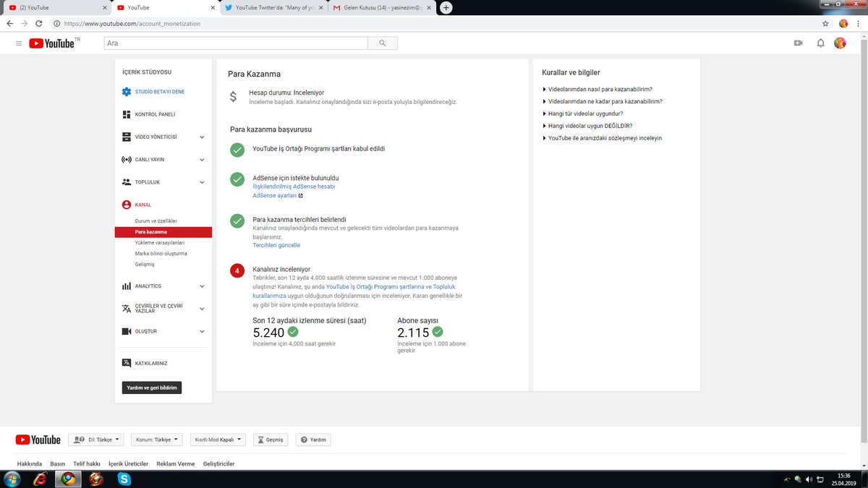This screenshot has width=868, height=488.
Task: Click Yardım ve geri bildirim button
Action: [x=152, y=388]
